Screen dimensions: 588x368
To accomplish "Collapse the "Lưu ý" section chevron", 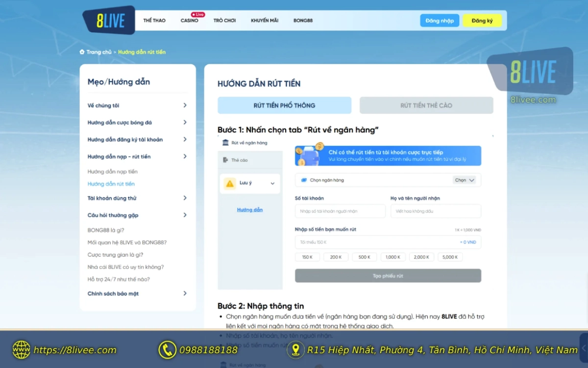I will (272, 183).
